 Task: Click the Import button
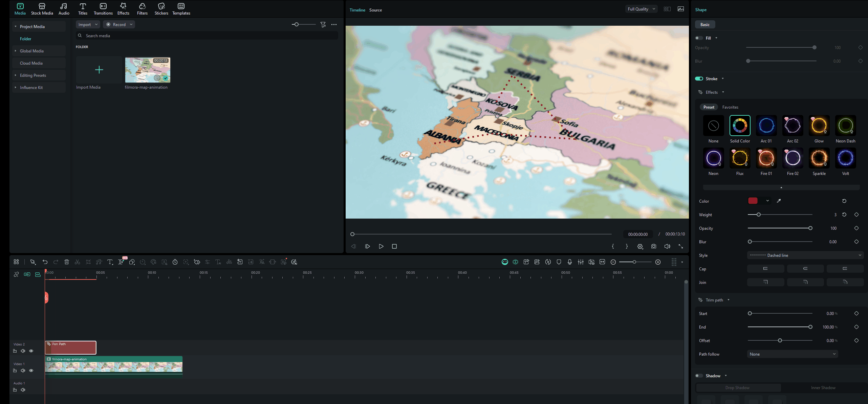point(84,24)
